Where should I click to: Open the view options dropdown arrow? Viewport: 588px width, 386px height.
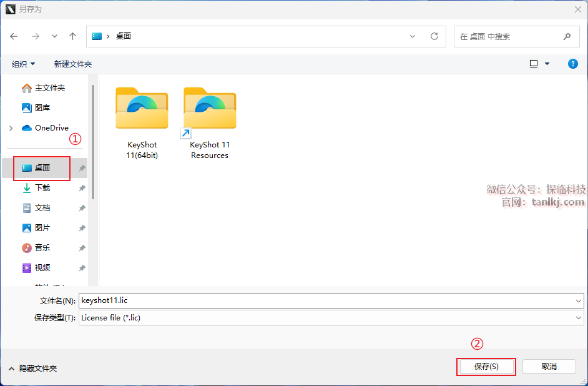tap(547, 64)
